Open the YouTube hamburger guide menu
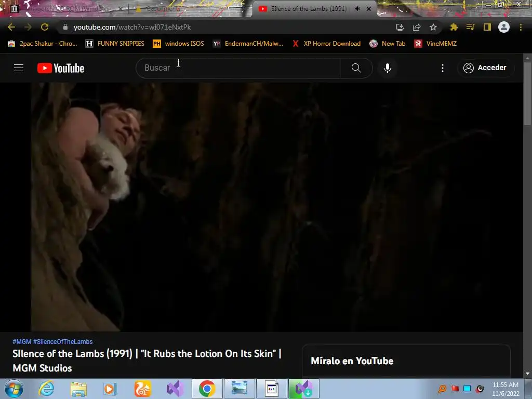 [19, 68]
